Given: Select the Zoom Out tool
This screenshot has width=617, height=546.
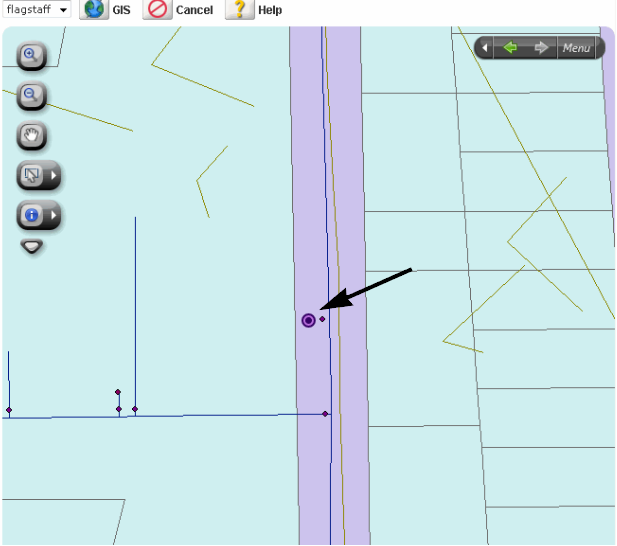Looking at the screenshot, I should tap(31, 96).
